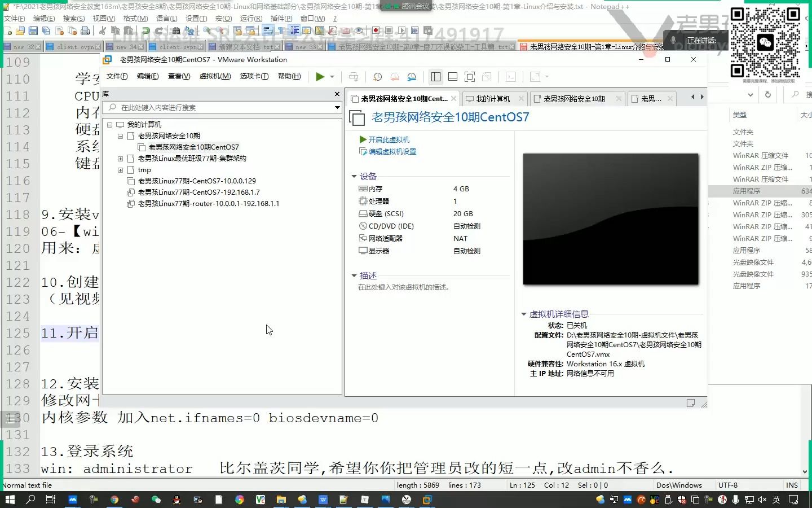This screenshot has width=812, height=508.
Task: Click the record macro red icon in Notepad++
Action: click(x=376, y=30)
